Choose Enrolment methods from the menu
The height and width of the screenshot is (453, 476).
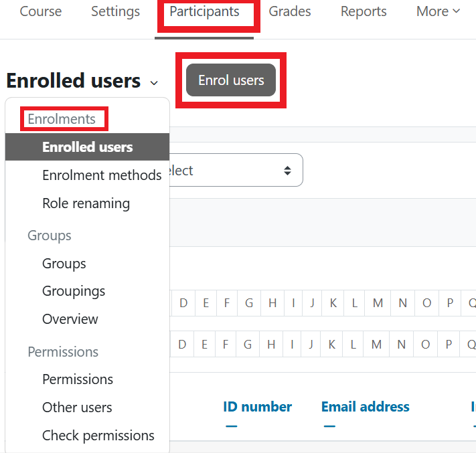[102, 175]
